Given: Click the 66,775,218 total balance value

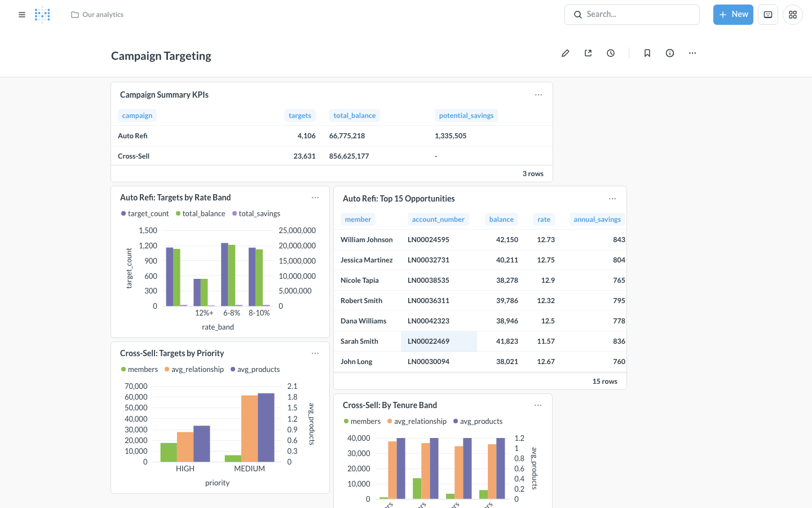Looking at the screenshot, I should [347, 136].
